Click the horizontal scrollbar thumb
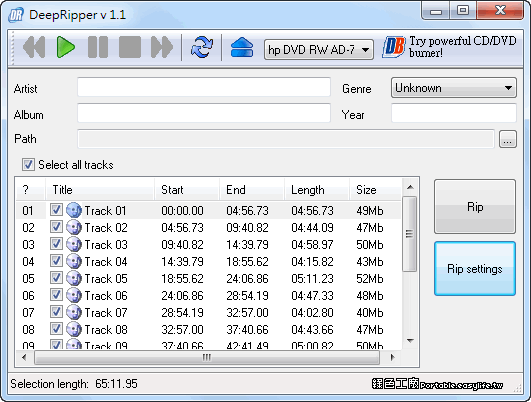 coord(207,358)
